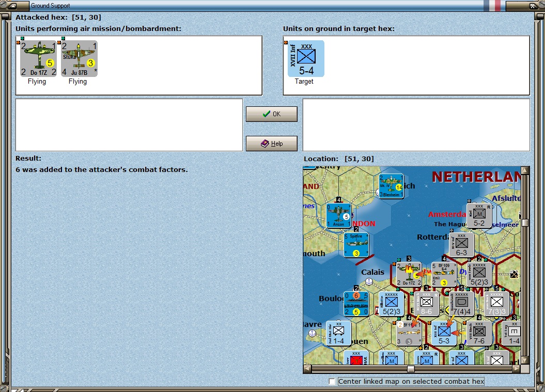Select the XVII Inf 5-4 target unit
Image resolution: width=545 pixels, height=392 pixels.
coord(306,58)
